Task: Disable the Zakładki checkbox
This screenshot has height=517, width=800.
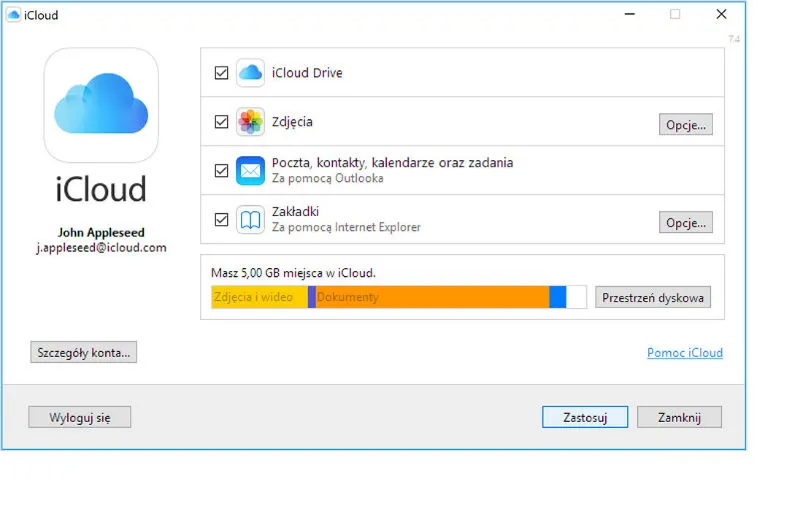Action: pyautogui.click(x=221, y=219)
